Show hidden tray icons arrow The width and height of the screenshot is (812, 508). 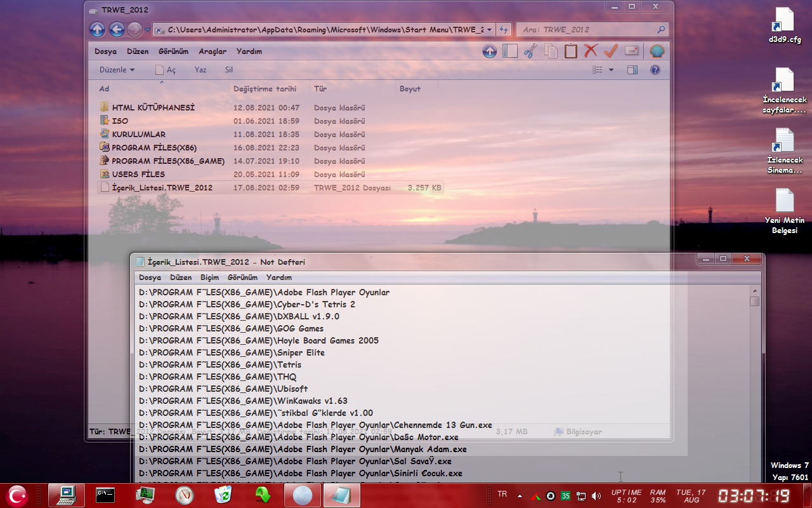click(x=520, y=496)
